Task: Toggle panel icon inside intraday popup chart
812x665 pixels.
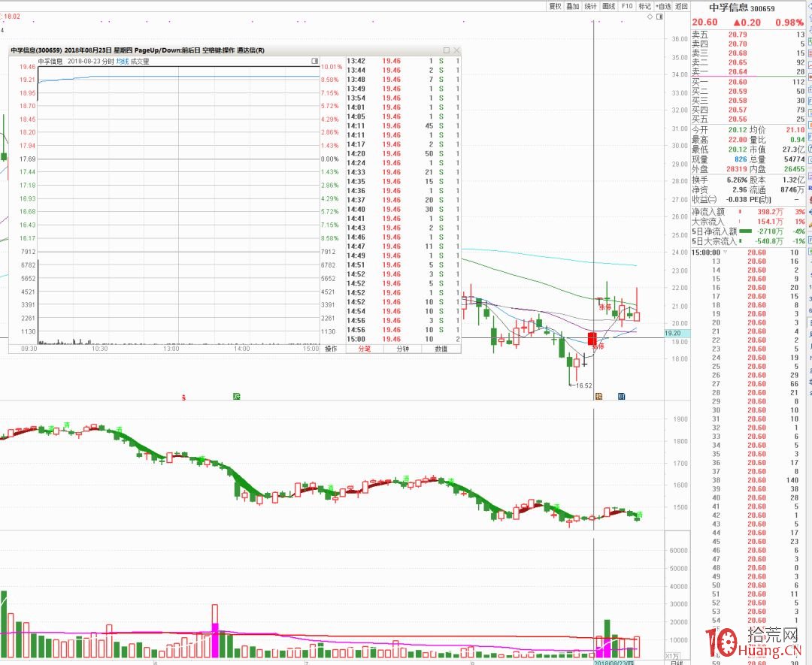Action: point(314,61)
